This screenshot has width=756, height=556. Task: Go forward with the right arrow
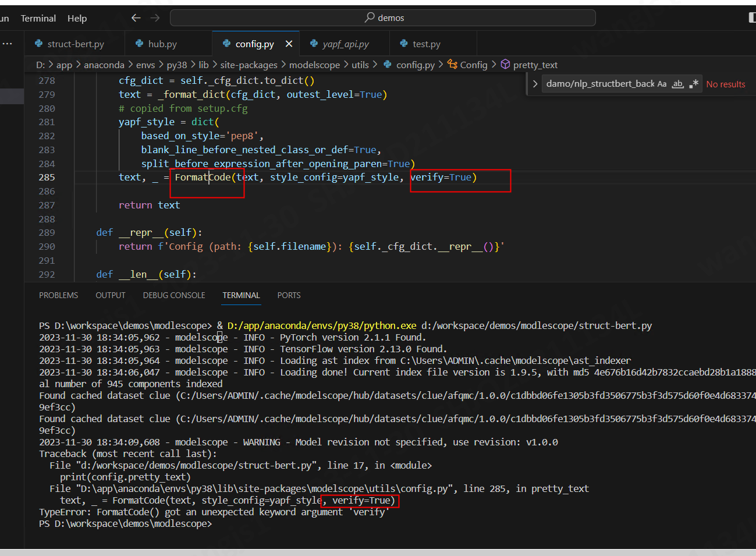(155, 18)
